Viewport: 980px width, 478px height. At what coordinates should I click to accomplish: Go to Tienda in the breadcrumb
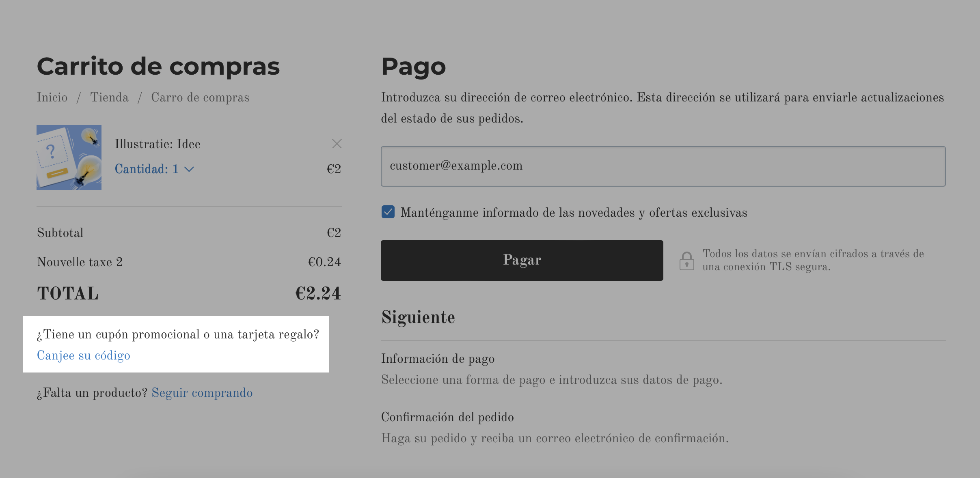coord(109,97)
